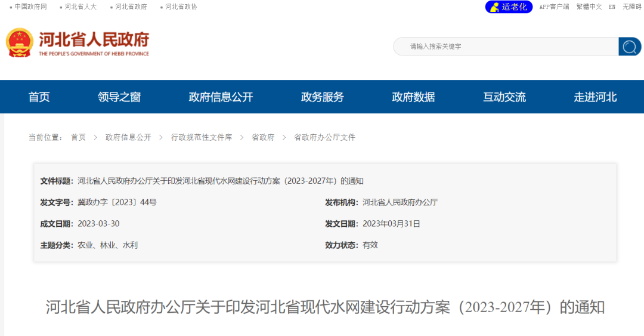Click the search magnifier icon button
This screenshot has width=644, height=336.
(x=630, y=47)
